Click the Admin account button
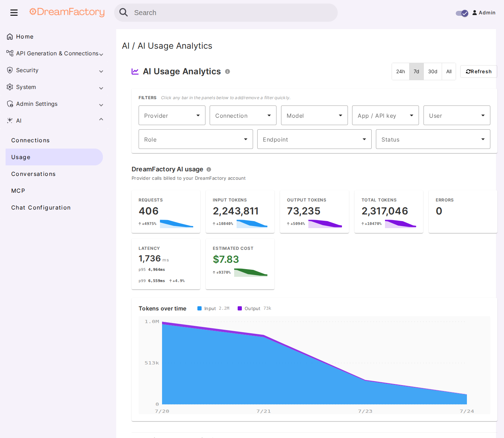The width and height of the screenshot is (504, 438). (484, 13)
